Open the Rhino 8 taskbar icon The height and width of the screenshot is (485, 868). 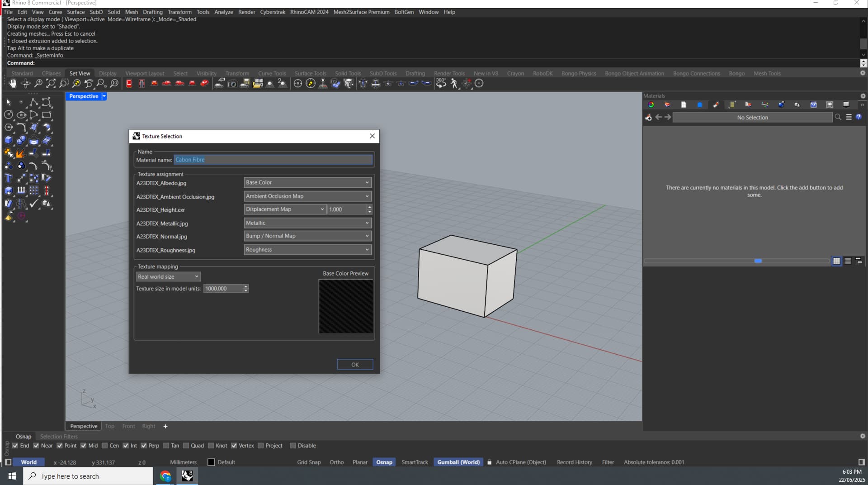click(186, 475)
